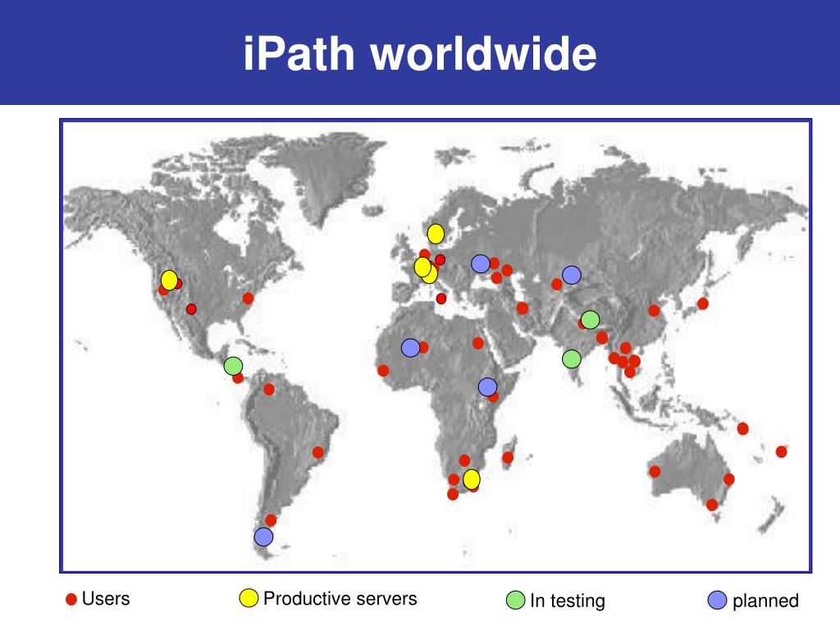
Task: Click the red Users legend dot
Action: (x=71, y=600)
